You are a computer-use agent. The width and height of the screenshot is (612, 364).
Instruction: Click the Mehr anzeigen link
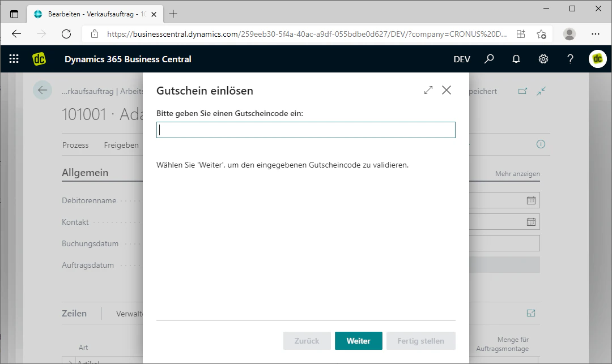(517, 173)
